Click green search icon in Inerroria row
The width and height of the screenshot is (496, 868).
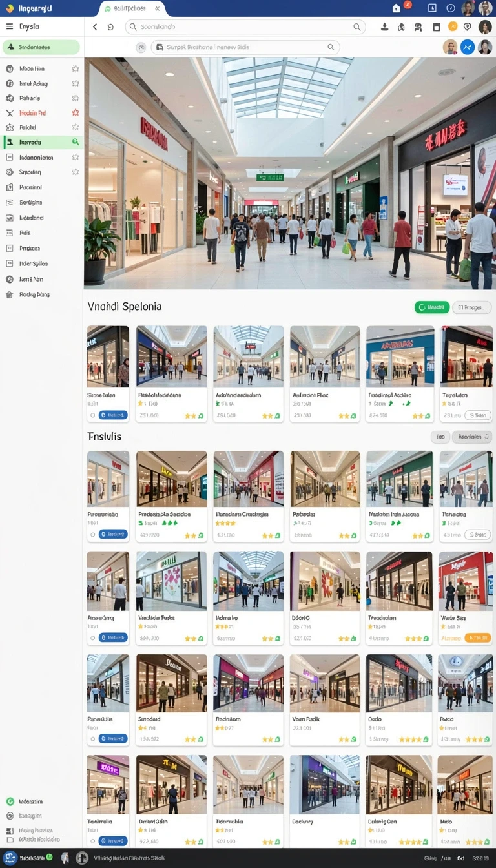[x=76, y=142]
